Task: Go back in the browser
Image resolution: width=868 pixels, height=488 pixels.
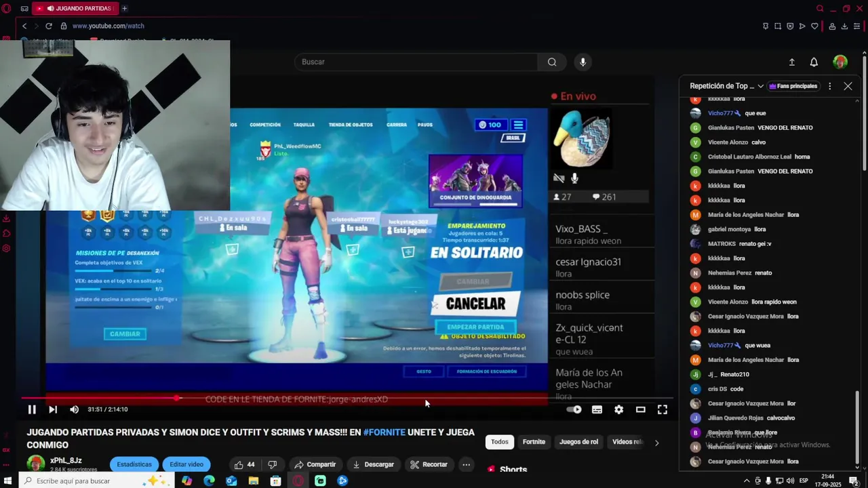Action: pyautogui.click(x=24, y=26)
